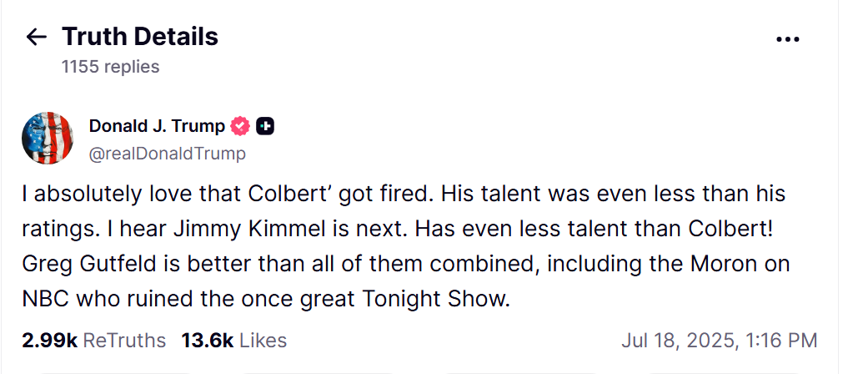Click the words Tonight Show in the post
Screen dimensions: 868x374
(x=435, y=299)
